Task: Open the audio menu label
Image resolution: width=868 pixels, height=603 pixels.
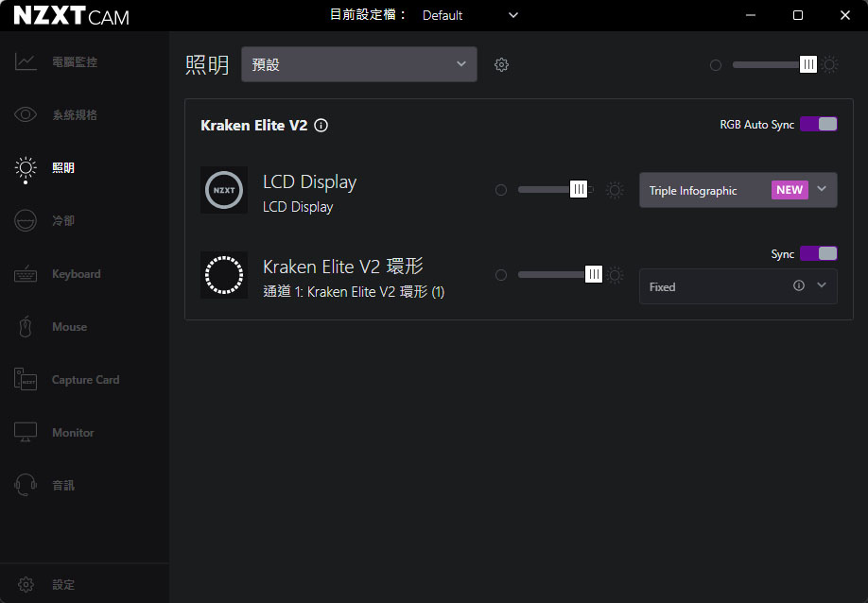Action: [x=63, y=486]
